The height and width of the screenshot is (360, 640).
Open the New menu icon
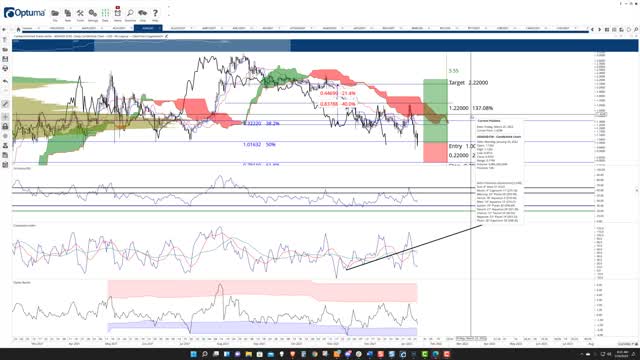click(x=68, y=14)
